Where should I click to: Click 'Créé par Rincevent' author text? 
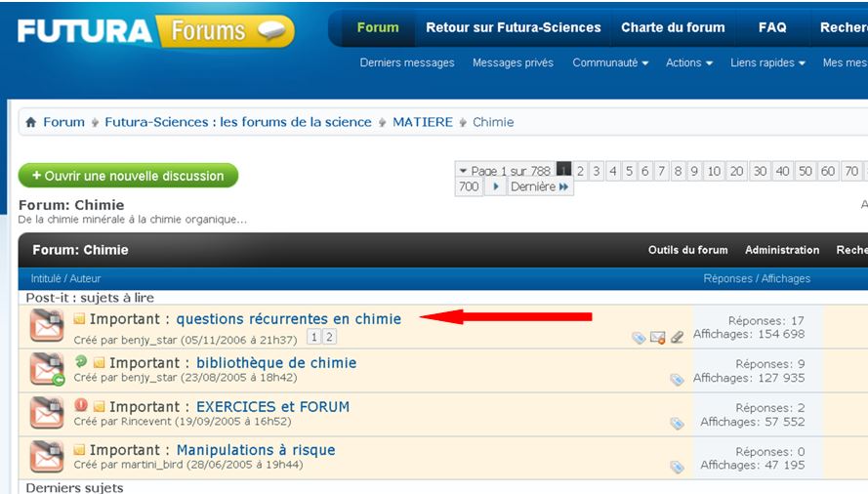coord(123,422)
